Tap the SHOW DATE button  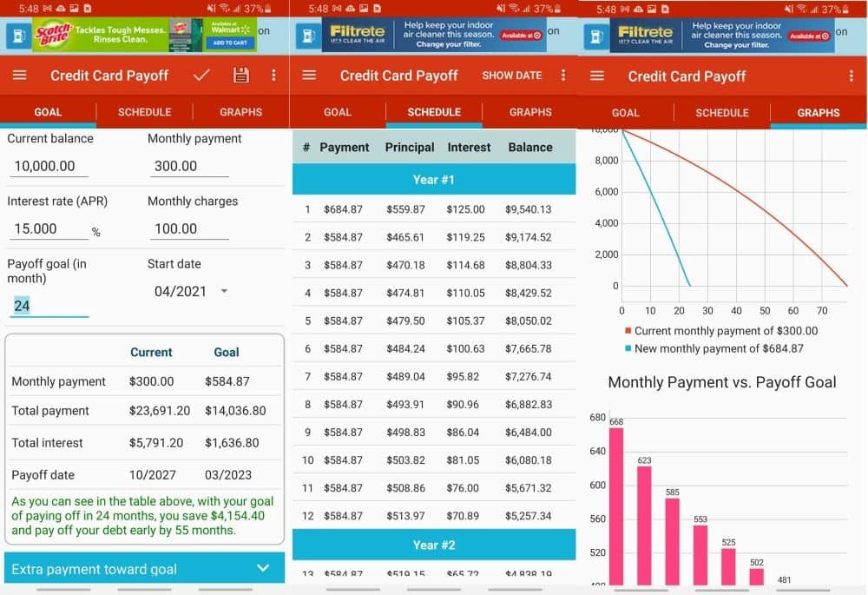[511, 76]
